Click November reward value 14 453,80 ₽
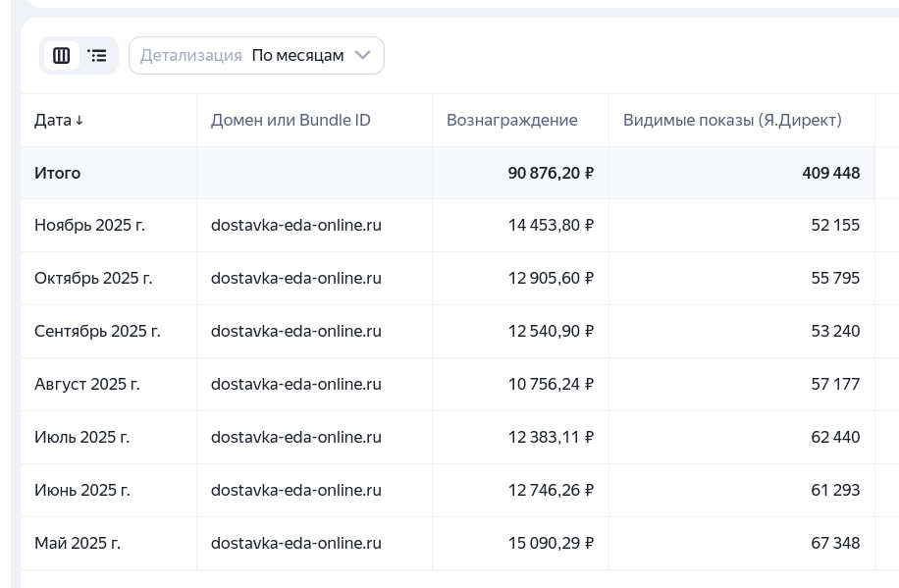This screenshot has width=899, height=588. 551,226
